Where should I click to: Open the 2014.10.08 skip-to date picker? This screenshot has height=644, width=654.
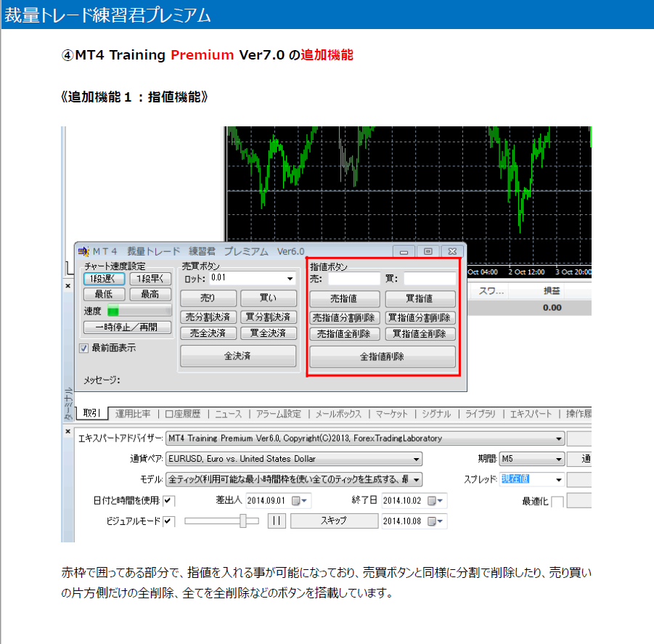[x=436, y=521]
